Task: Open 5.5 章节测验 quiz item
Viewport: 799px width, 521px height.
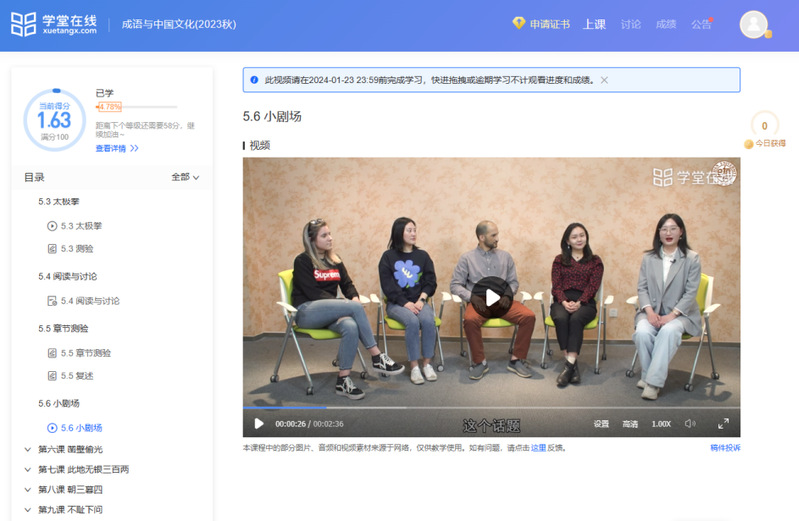Action: (84, 353)
